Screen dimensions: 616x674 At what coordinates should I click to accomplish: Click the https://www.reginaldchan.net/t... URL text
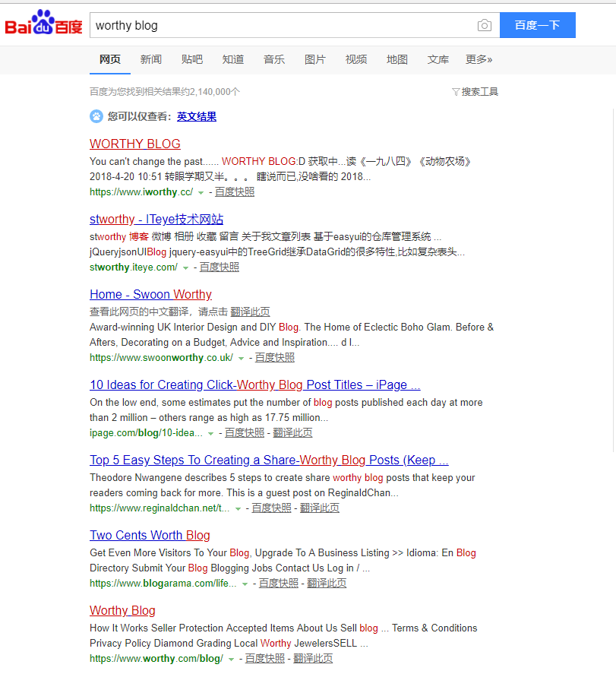[x=160, y=508]
